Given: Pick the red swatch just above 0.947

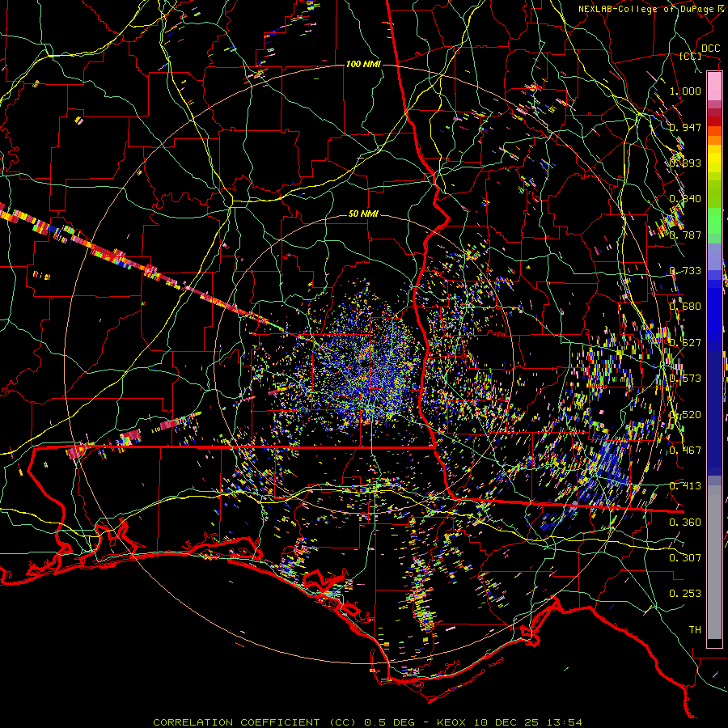Looking at the screenshot, I should (x=714, y=121).
